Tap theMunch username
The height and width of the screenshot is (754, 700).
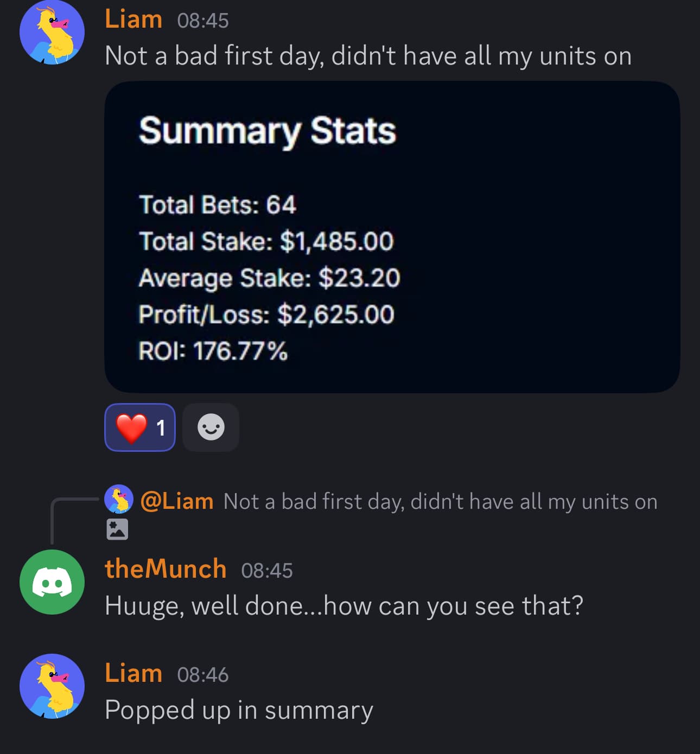pyautogui.click(x=166, y=569)
